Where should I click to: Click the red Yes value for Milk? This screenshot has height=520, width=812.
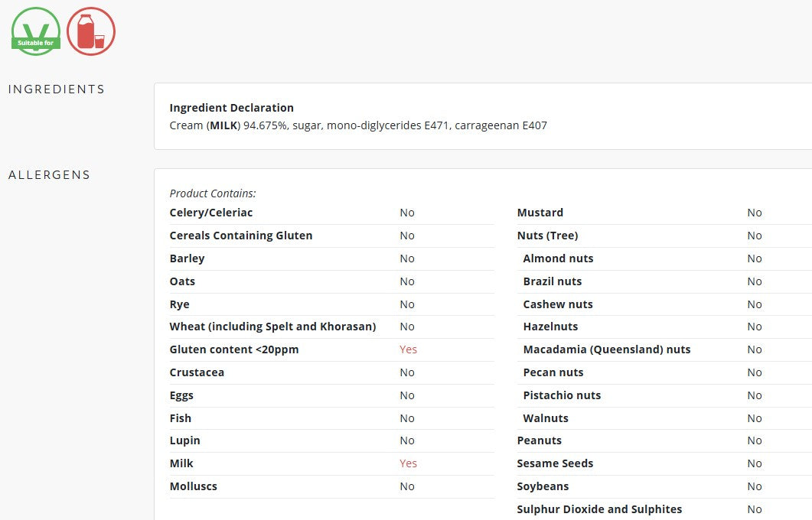(408, 463)
